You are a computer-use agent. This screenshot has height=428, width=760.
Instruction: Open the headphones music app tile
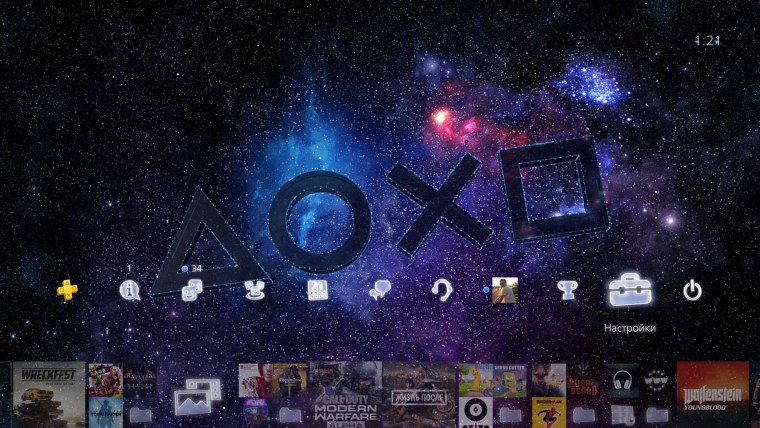[623, 380]
